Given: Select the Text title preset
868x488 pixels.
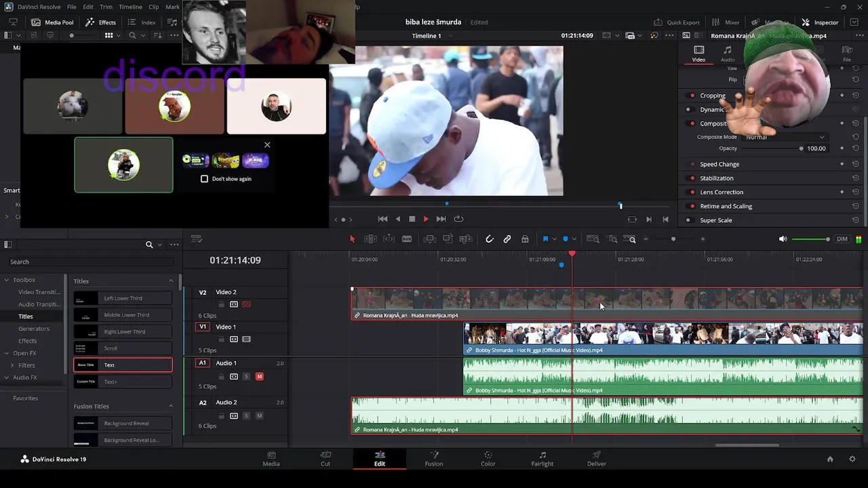Looking at the screenshot, I should pyautogui.click(x=123, y=365).
